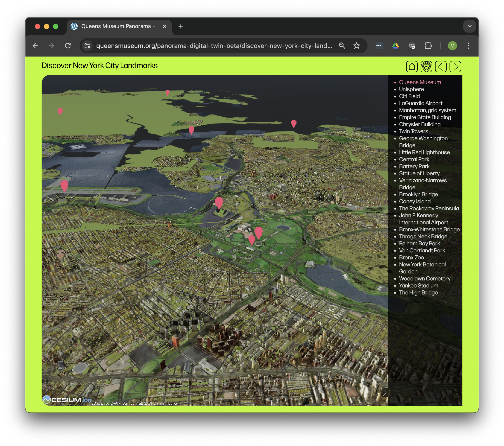Select John F. Kennedy International Airport
The height and width of the screenshot is (446, 504).
pyautogui.click(x=424, y=219)
